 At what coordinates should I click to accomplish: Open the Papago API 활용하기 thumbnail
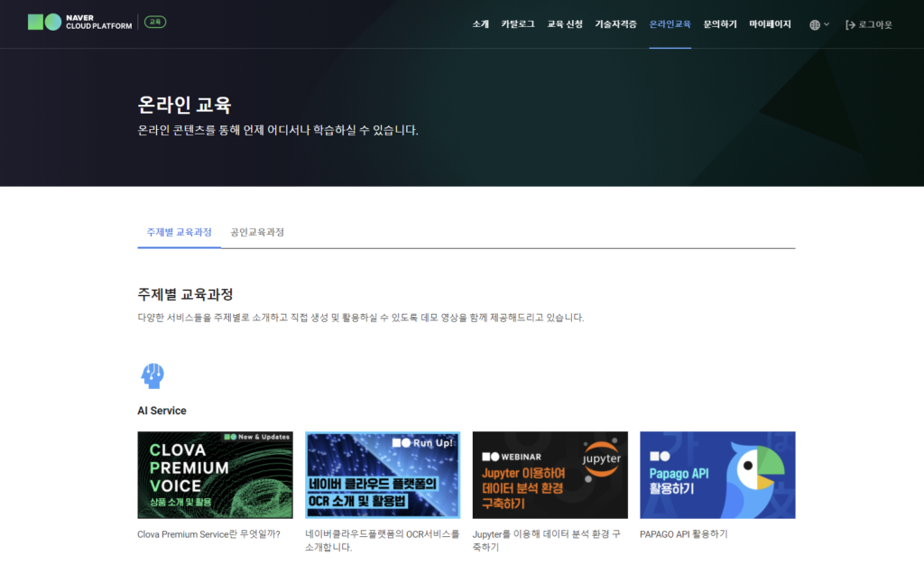pos(717,475)
